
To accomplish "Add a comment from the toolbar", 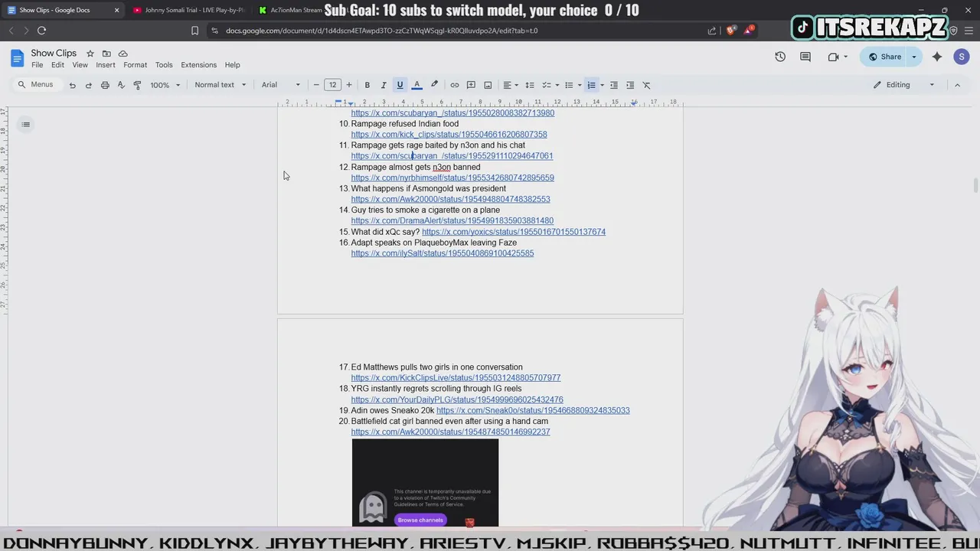I will click(471, 85).
